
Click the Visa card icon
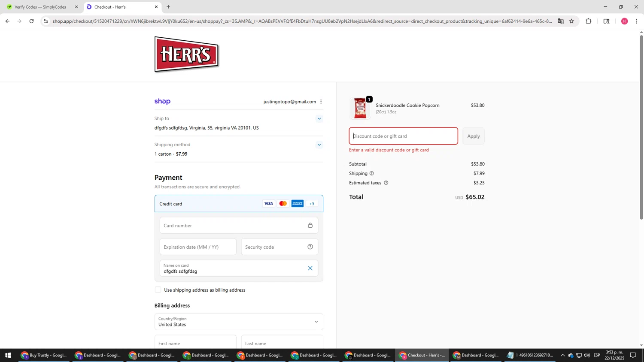click(268, 204)
